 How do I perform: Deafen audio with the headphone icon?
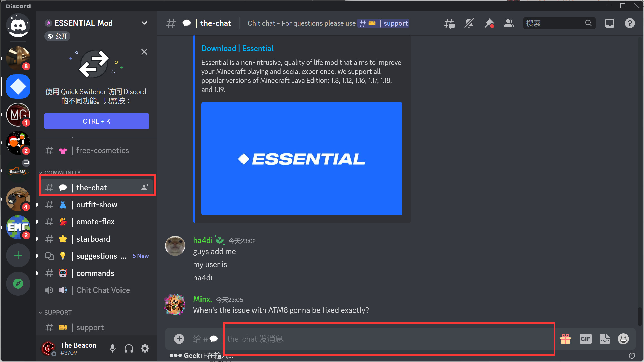pyautogui.click(x=129, y=348)
